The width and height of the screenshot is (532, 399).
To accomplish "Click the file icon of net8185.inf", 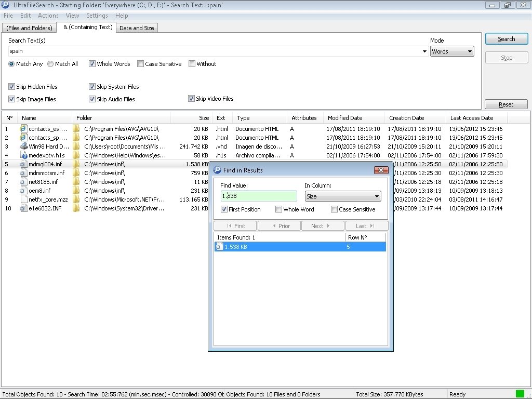I will tap(23, 181).
